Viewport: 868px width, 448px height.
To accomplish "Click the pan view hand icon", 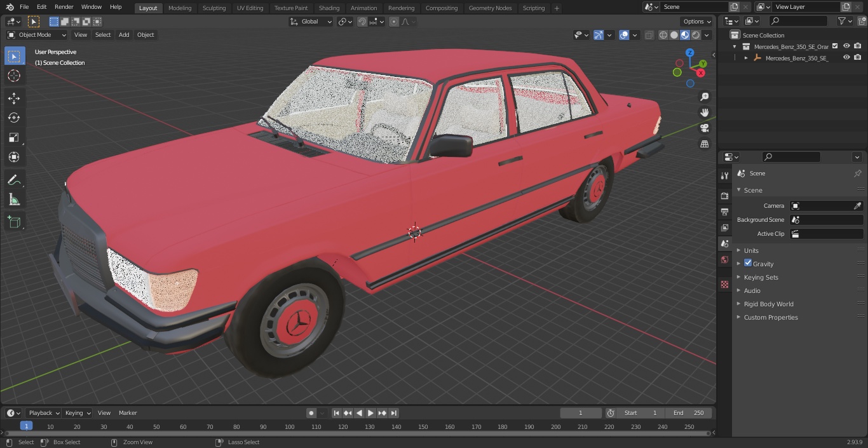I will (704, 112).
